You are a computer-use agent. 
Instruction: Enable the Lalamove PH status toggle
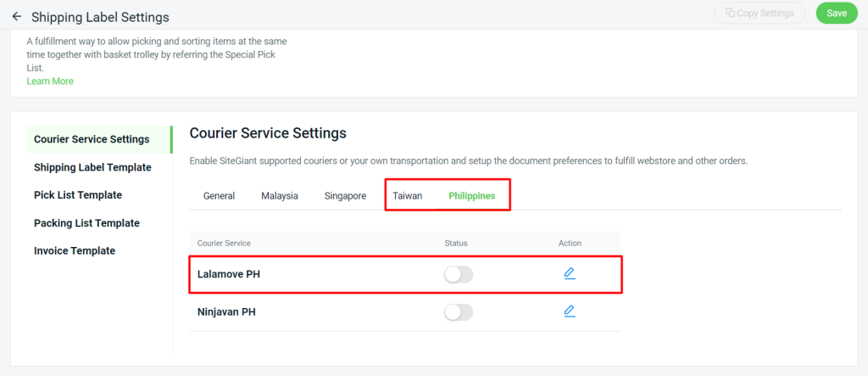(x=459, y=274)
